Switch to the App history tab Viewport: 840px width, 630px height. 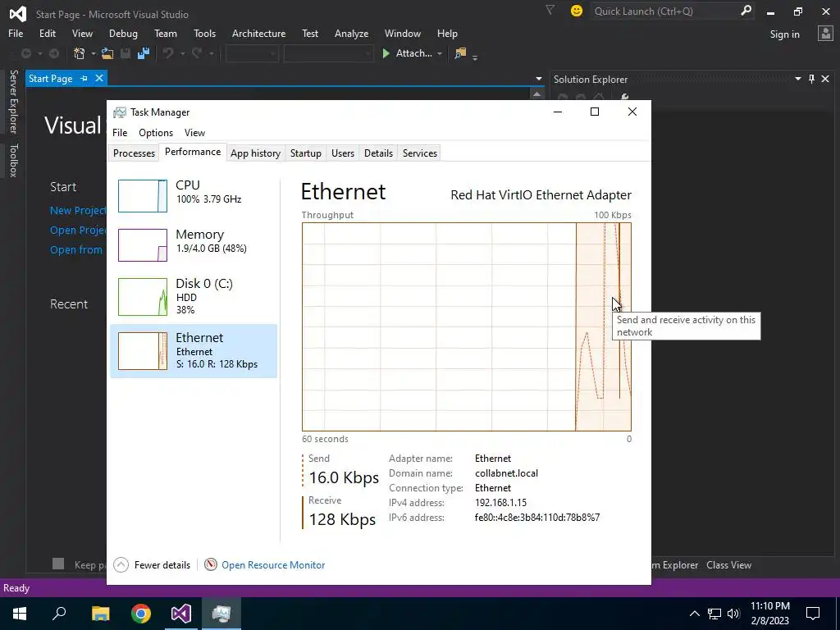click(x=256, y=153)
